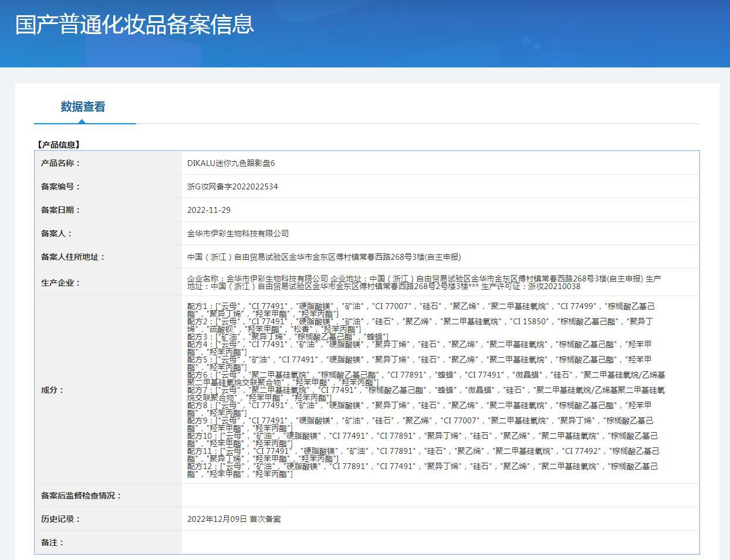This screenshot has width=730, height=560.
Task: Click the 备案人 label
Action: (x=56, y=233)
